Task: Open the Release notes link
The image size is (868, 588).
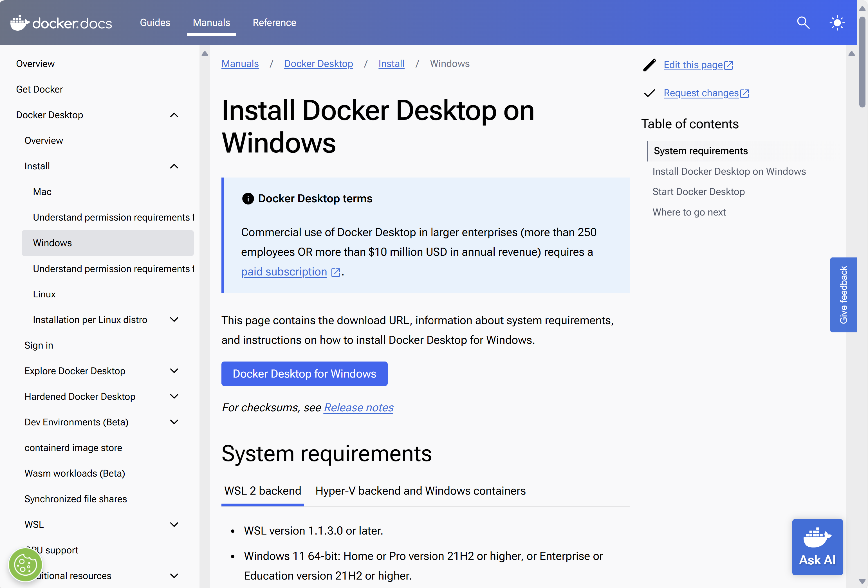Action: tap(358, 407)
